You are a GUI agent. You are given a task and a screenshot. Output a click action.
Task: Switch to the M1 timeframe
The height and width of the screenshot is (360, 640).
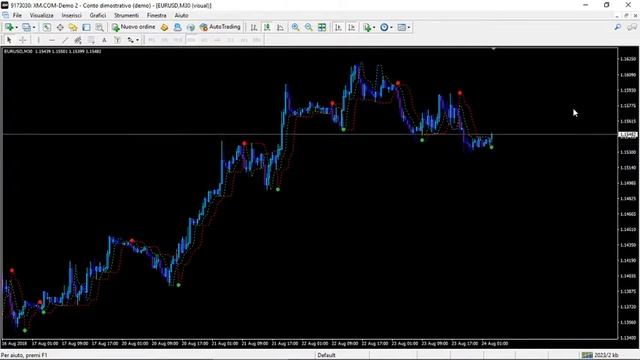click(151, 40)
